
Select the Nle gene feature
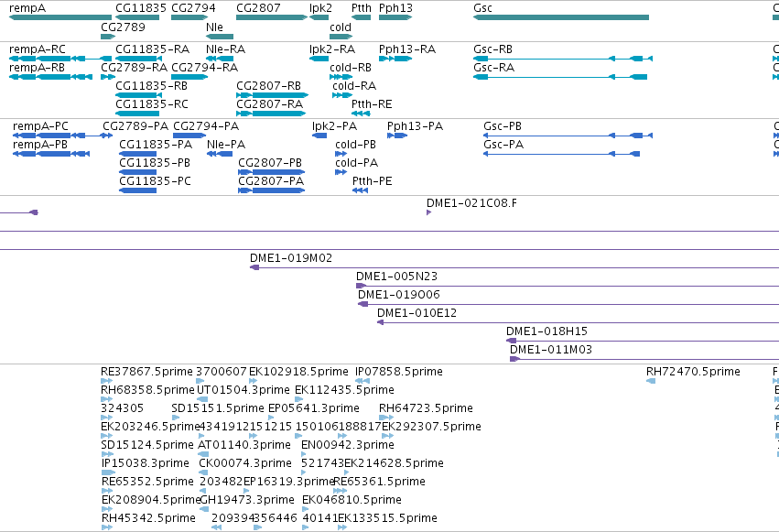[220, 37]
